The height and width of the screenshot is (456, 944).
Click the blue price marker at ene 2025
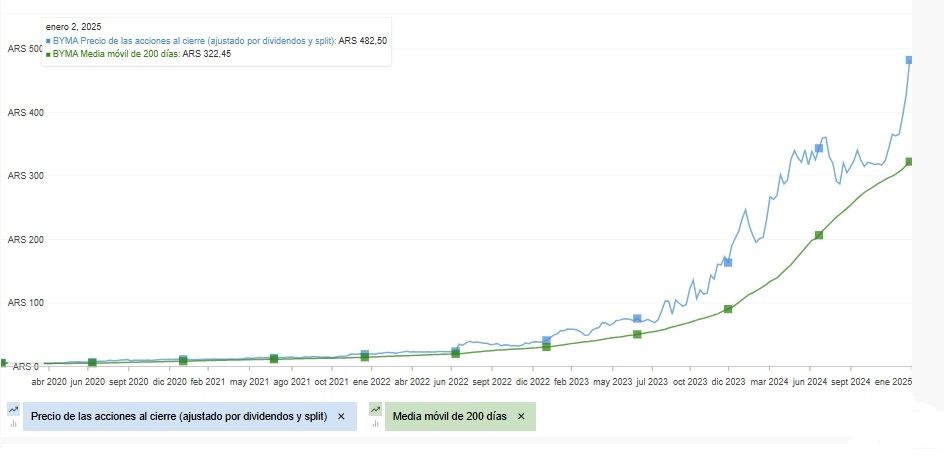pyautogui.click(x=909, y=60)
